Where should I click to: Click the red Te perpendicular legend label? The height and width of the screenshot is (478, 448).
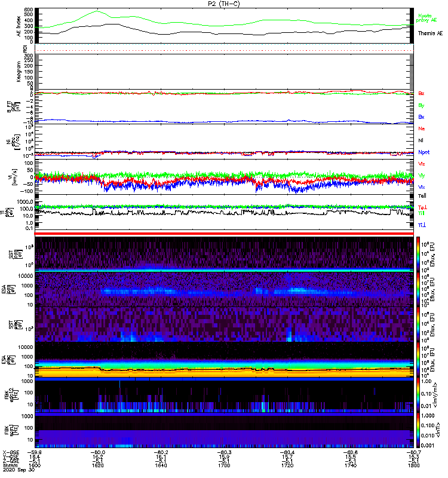422,207
